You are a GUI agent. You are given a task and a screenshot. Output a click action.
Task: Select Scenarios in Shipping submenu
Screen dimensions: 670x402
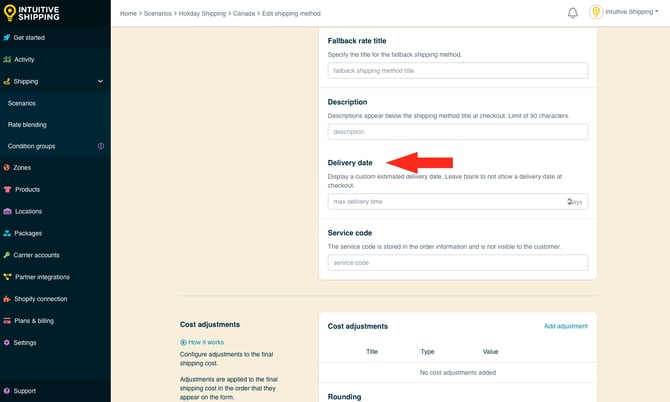(x=22, y=103)
